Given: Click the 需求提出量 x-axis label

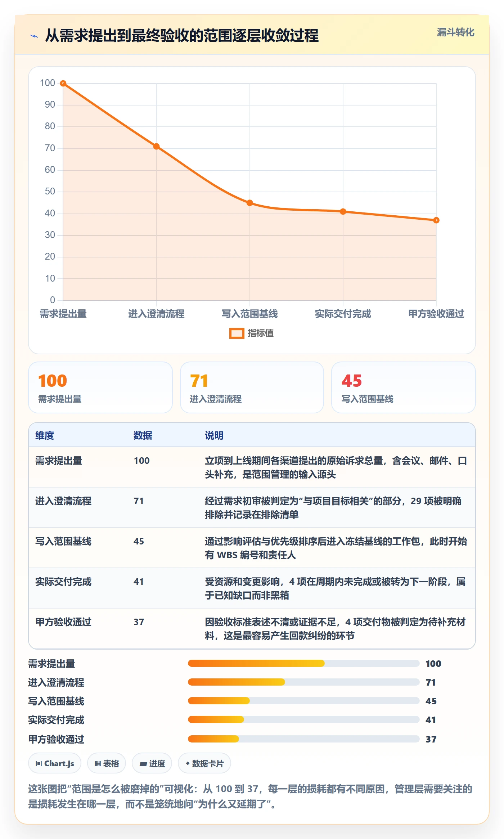Looking at the screenshot, I should point(63,314).
